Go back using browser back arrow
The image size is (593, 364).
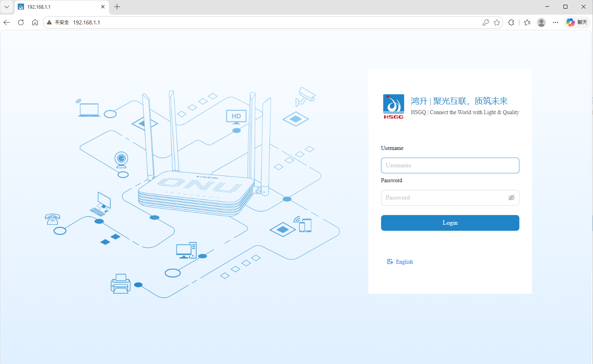(x=7, y=22)
